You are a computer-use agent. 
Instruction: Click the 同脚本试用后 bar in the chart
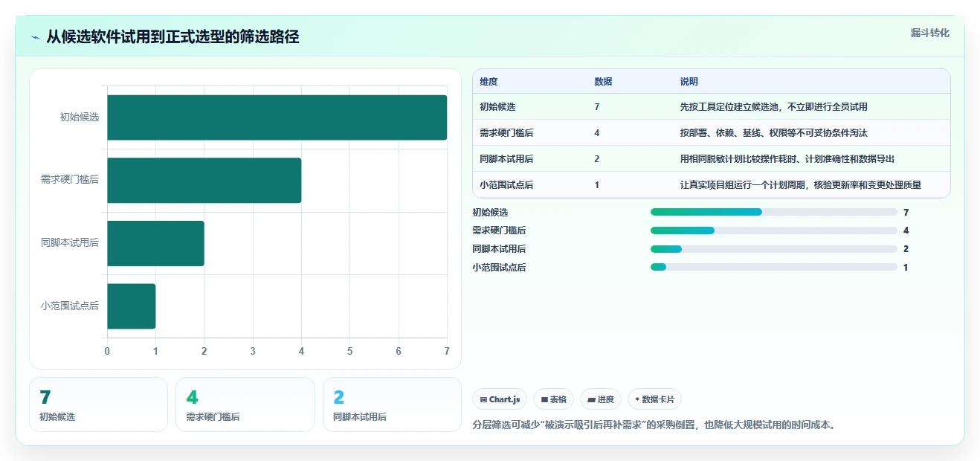[x=155, y=243]
